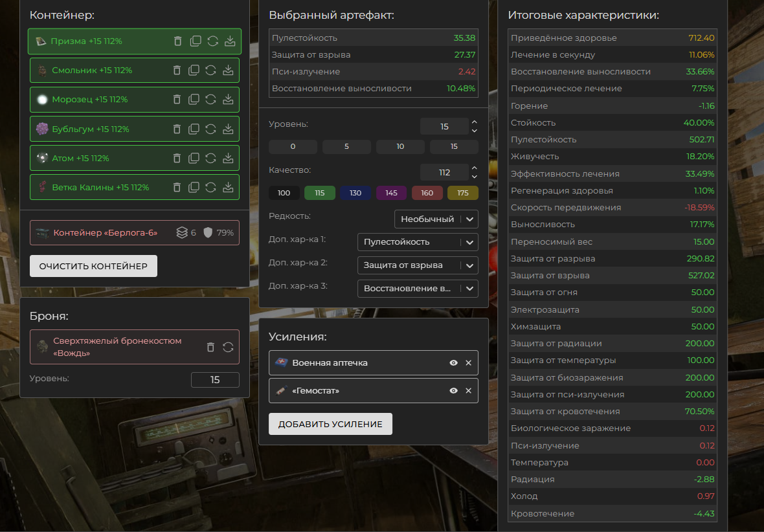Remove Смольник +15 using its trash icon
This screenshot has width=764, height=532.
point(177,70)
